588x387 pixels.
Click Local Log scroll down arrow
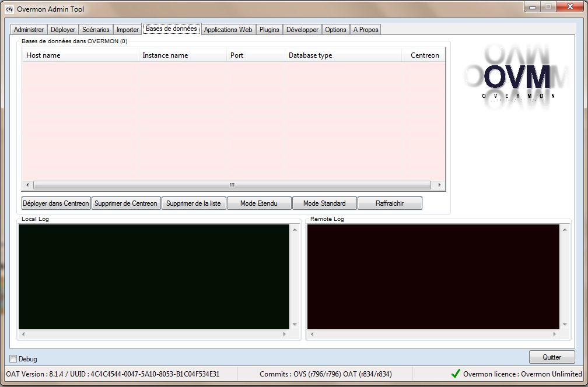295,325
